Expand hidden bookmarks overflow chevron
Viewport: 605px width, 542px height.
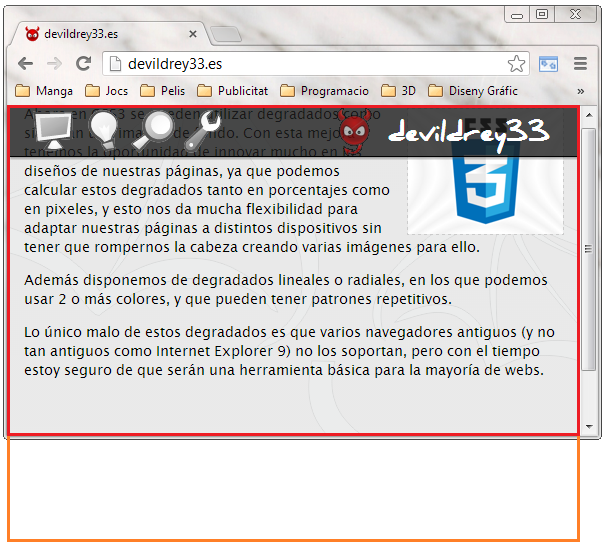coord(581,91)
